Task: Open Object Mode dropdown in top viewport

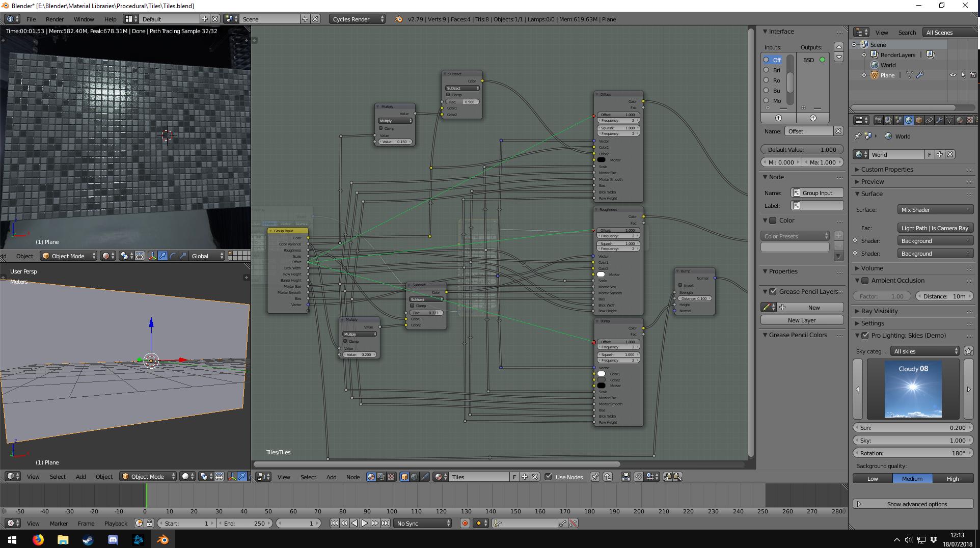Action: [69, 256]
